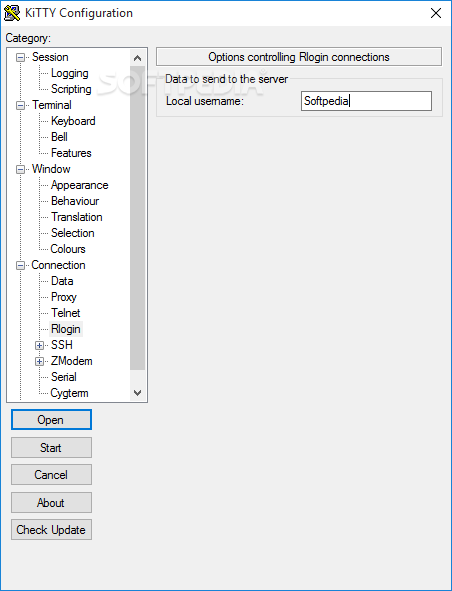Collapse the Connection tree node
The width and height of the screenshot is (452, 591).
(x=20, y=266)
